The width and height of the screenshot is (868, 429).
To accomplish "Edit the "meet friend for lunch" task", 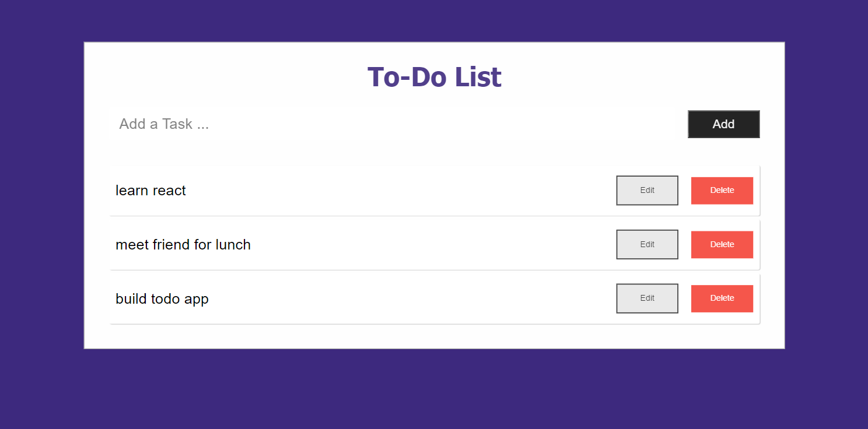I will (647, 244).
